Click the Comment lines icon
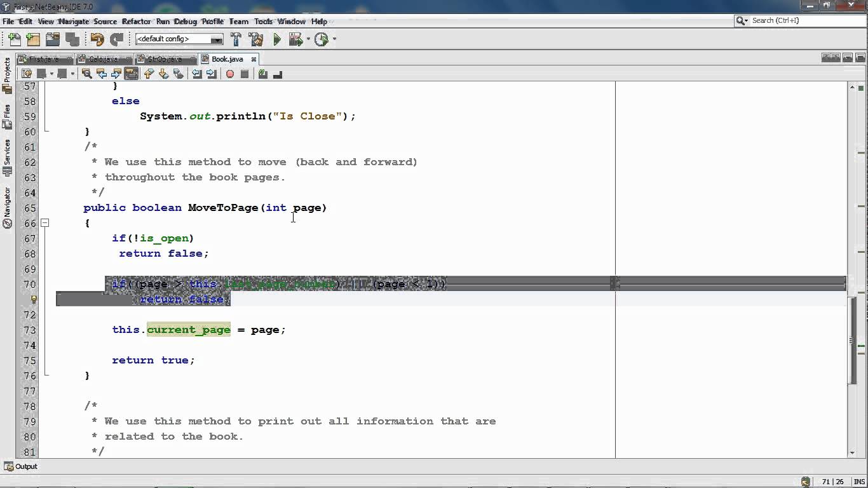Viewport: 868px width, 488px height. click(263, 74)
